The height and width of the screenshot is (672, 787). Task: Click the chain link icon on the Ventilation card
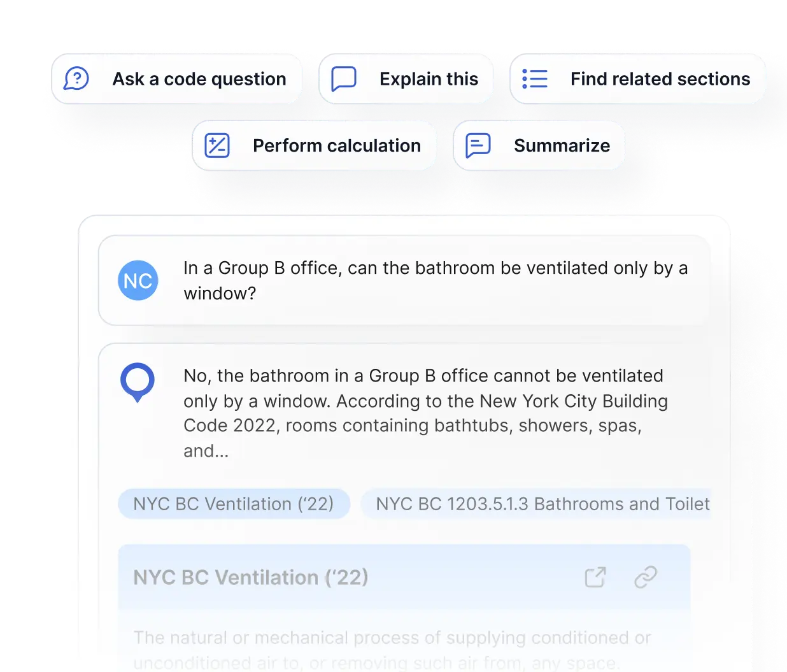tap(646, 576)
